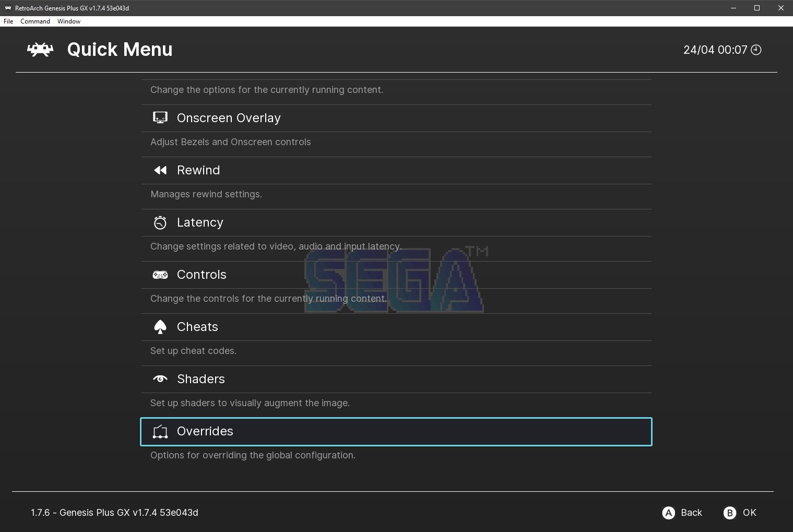Click 'Change the options for the currently running' text
Screen dimensions: 793x532
click(267, 90)
